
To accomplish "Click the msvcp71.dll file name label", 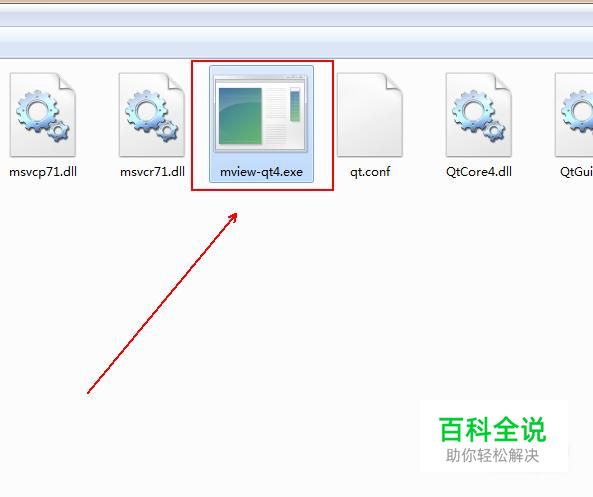I will 43,172.
